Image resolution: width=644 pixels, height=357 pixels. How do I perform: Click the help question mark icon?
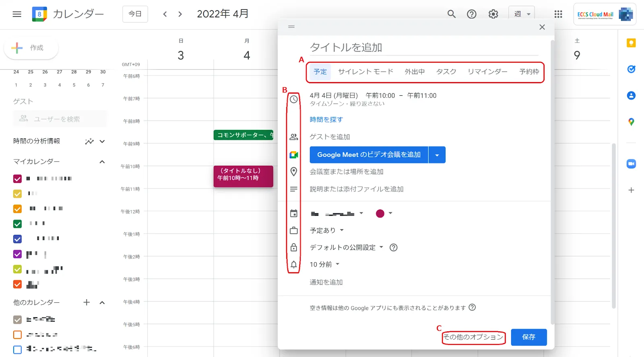(471, 14)
